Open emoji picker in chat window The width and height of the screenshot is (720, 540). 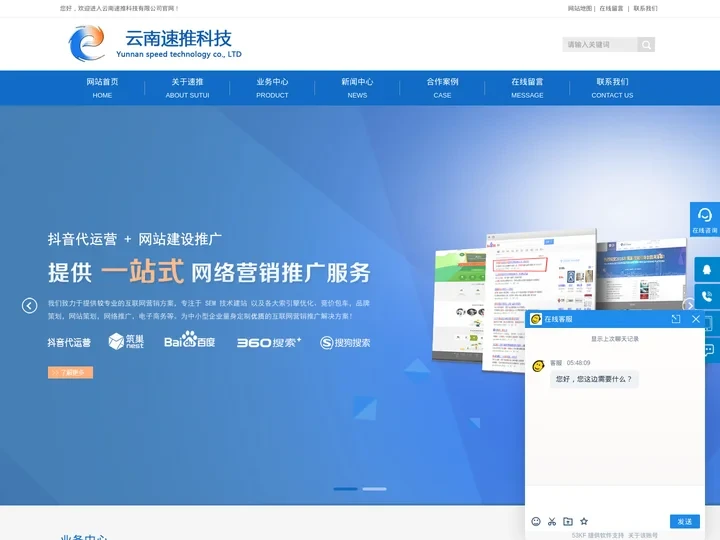click(x=536, y=521)
